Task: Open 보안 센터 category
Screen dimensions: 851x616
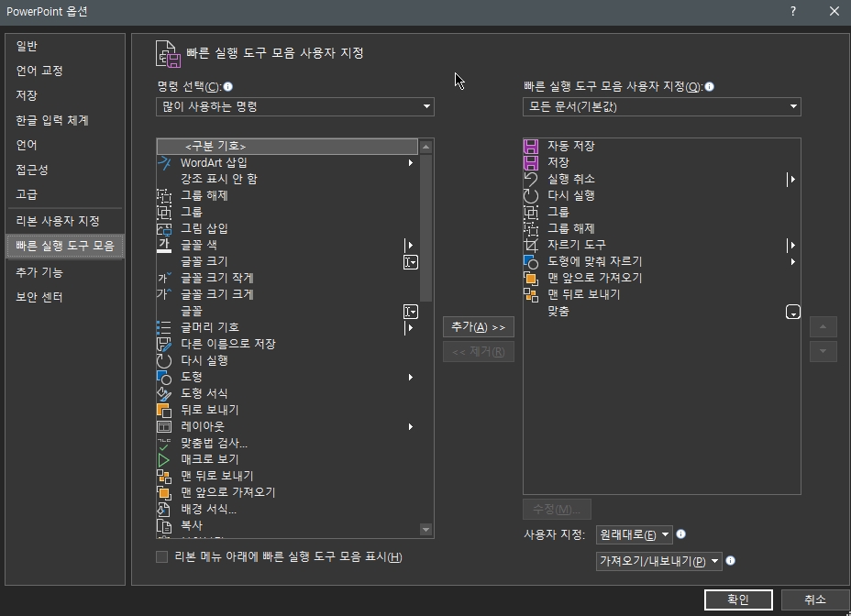Action: (64, 297)
